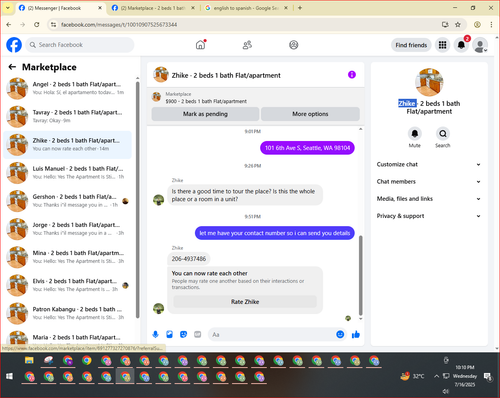Open File Explorer on taskbar
The image size is (500, 398).
pos(29,360)
